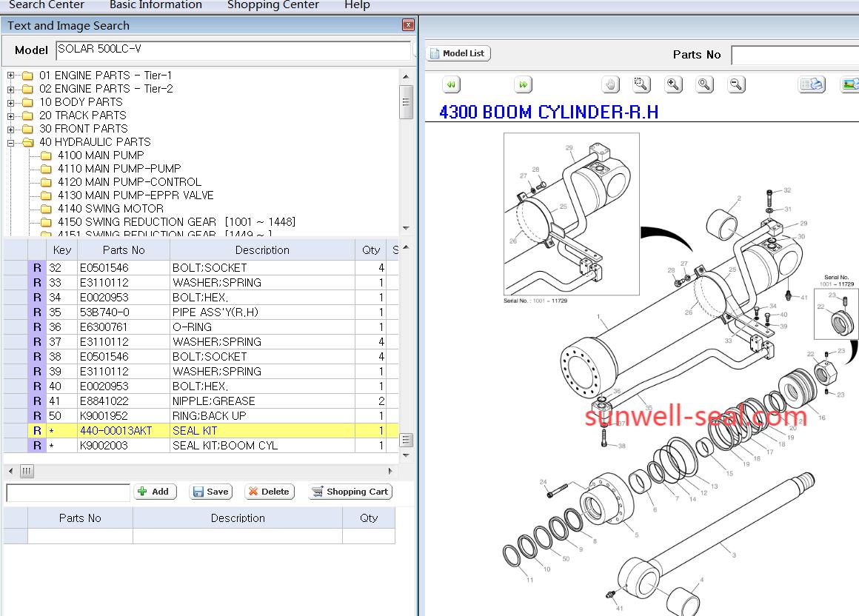Screen dimensions: 859x616
Task: Click the Parts No search field
Action: click(x=794, y=55)
